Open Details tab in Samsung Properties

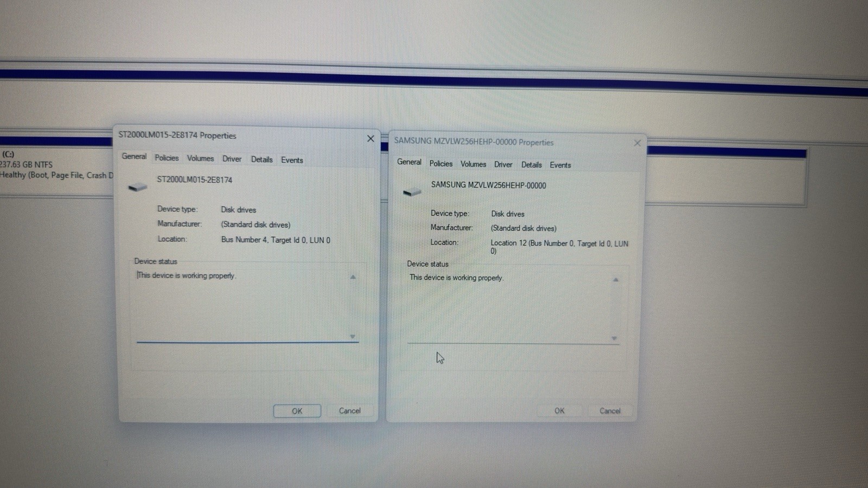pos(531,165)
